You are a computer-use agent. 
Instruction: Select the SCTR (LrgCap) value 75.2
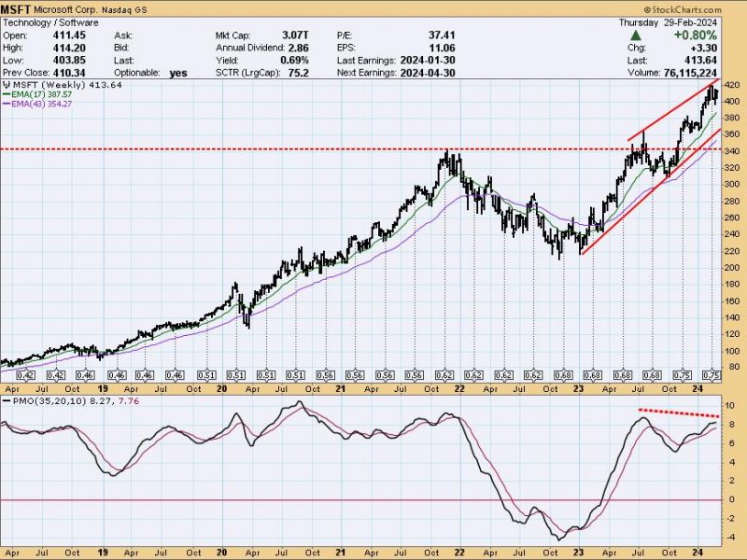[x=299, y=73]
